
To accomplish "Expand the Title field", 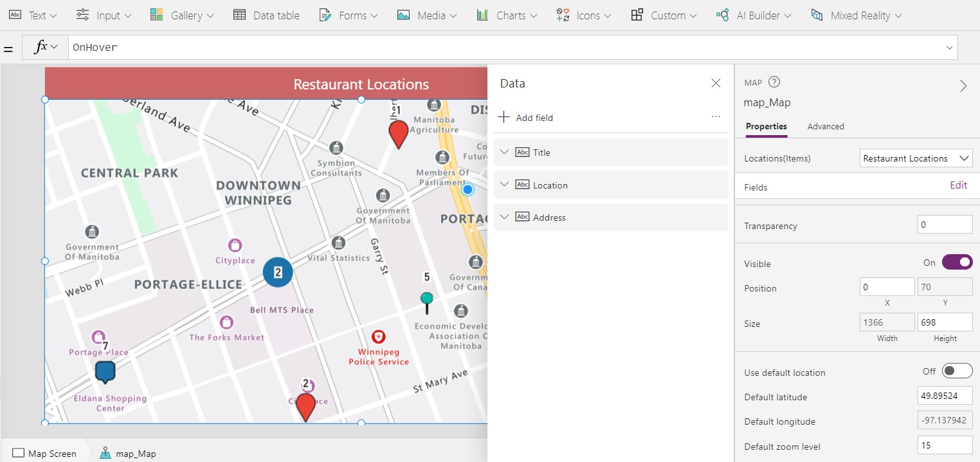I will coord(505,152).
